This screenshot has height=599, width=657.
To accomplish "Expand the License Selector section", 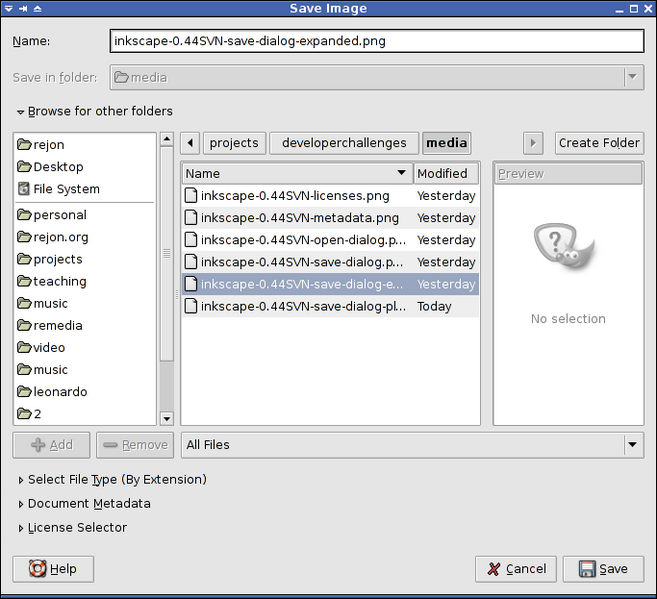I will pos(21,528).
